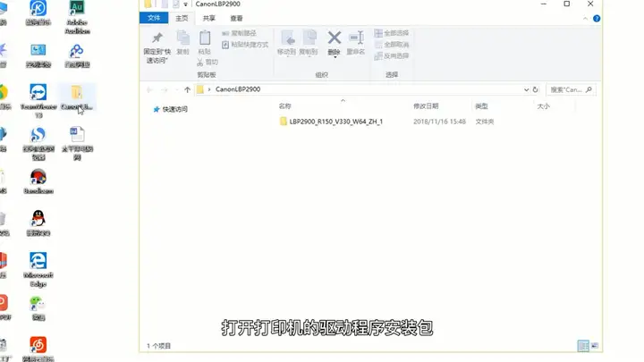Switch to details view in status bar
The width and height of the screenshot is (644, 362).
pos(583,346)
